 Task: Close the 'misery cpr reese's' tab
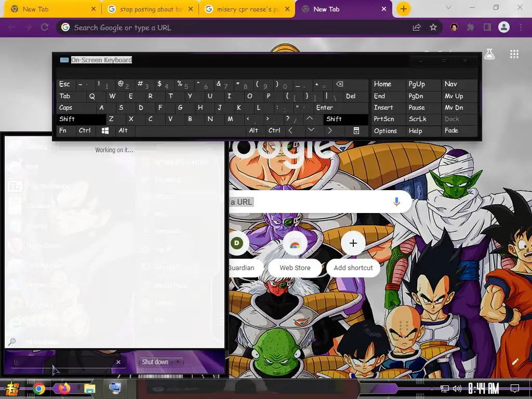point(287,9)
